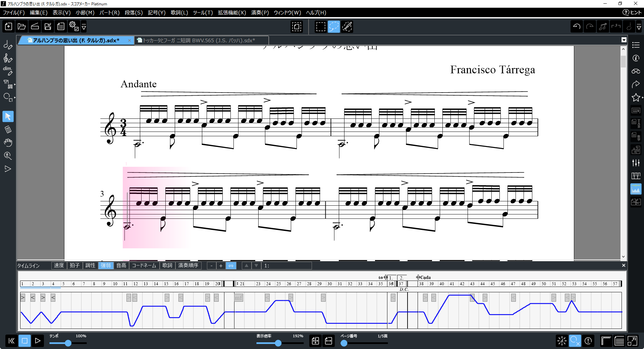
Task: Click the note conversion icon
Action: (x=603, y=27)
